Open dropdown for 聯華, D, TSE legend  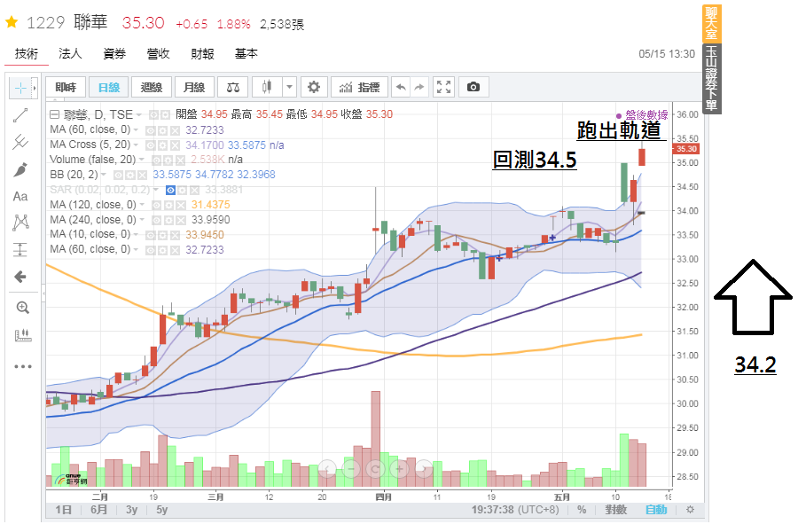click(x=139, y=115)
